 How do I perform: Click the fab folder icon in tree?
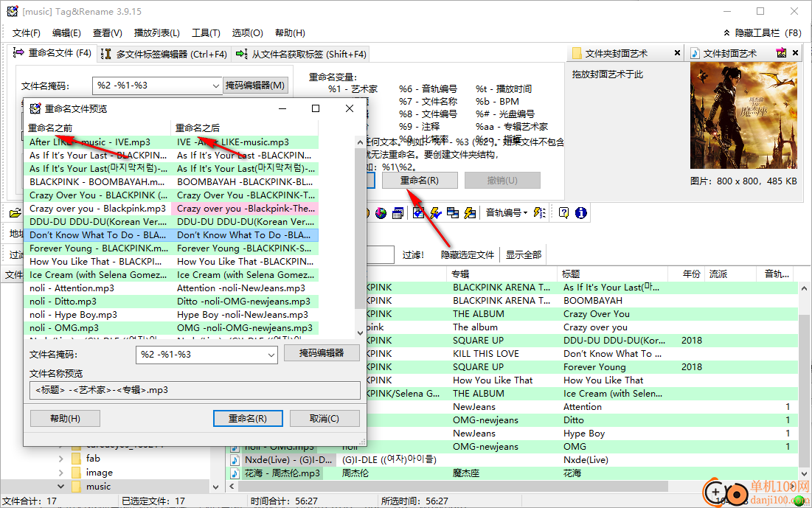(x=77, y=459)
